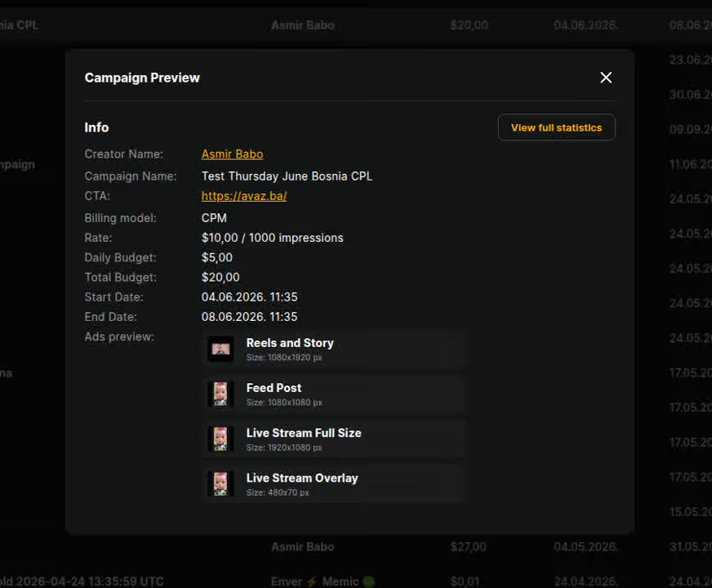Click the Daily Budget value $5,00
Viewport: 712px width, 588px height.
coord(217,257)
